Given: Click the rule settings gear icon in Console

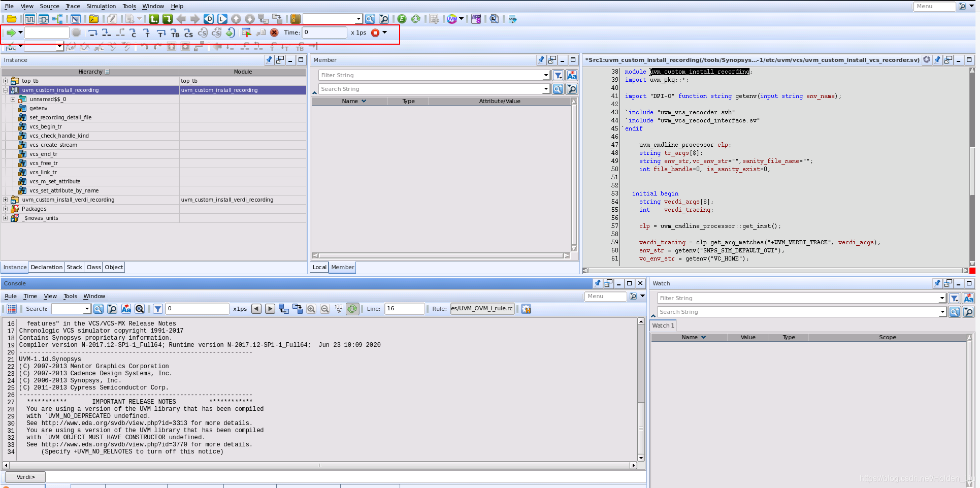Looking at the screenshot, I should [x=526, y=309].
